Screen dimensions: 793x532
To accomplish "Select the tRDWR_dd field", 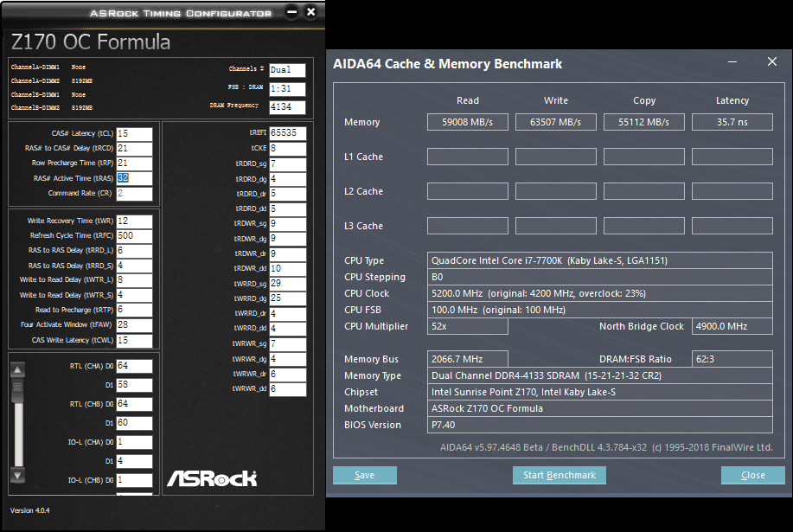I will pyautogui.click(x=287, y=268).
